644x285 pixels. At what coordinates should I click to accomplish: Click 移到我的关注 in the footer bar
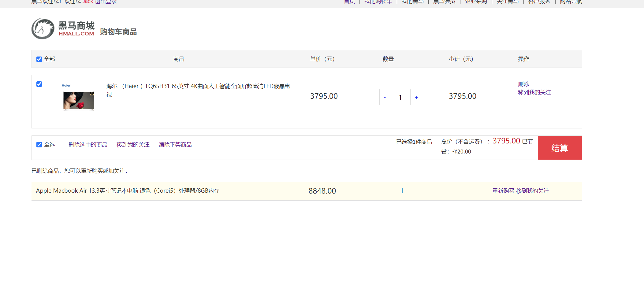click(133, 145)
